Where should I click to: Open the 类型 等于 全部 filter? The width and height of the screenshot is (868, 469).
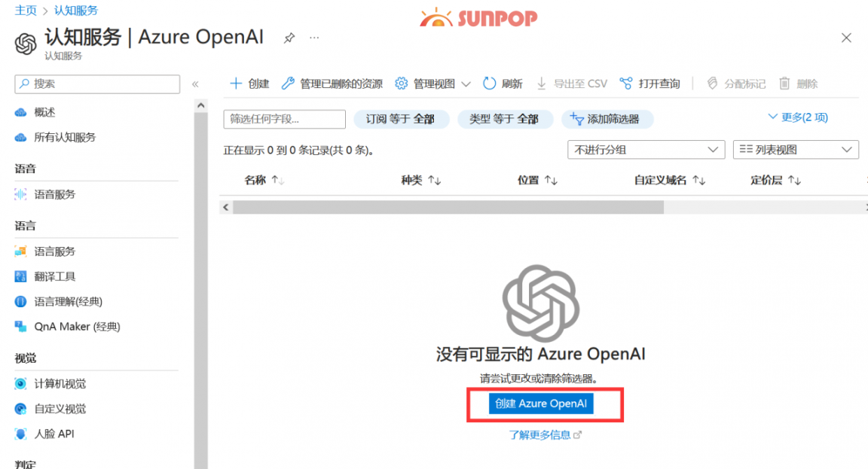505,119
